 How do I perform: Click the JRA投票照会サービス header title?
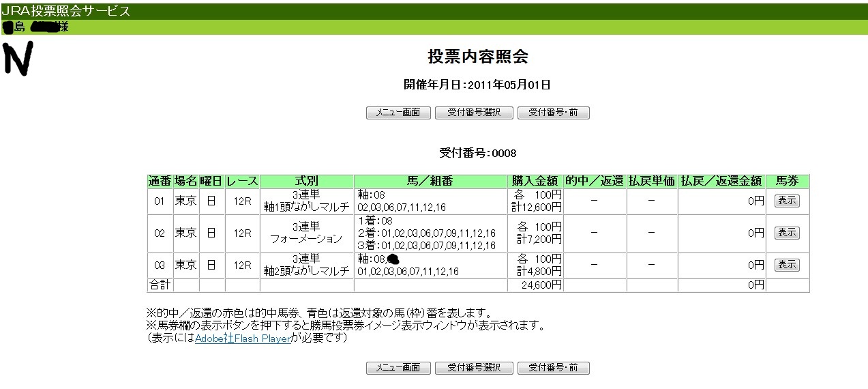(65, 11)
